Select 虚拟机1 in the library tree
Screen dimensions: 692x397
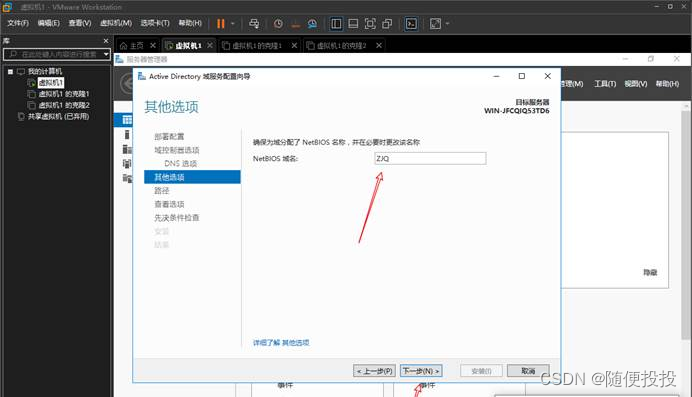(50, 82)
